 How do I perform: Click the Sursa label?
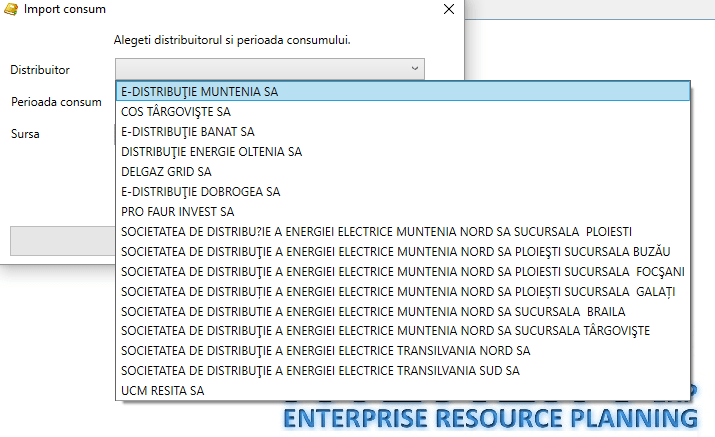(25, 134)
